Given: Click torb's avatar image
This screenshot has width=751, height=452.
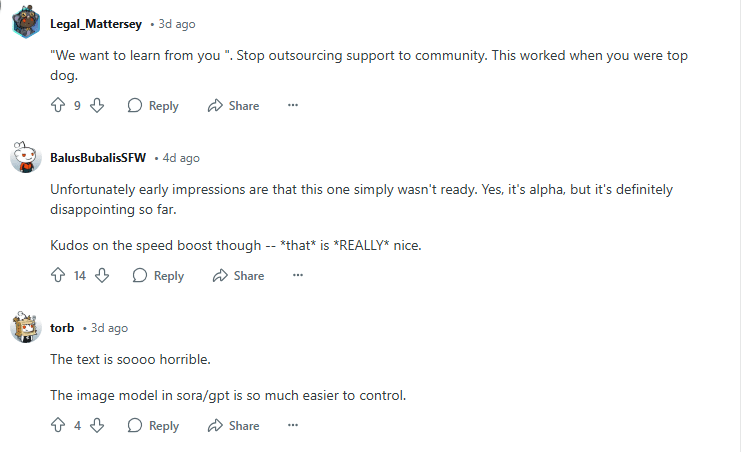Looking at the screenshot, I should 26,328.
